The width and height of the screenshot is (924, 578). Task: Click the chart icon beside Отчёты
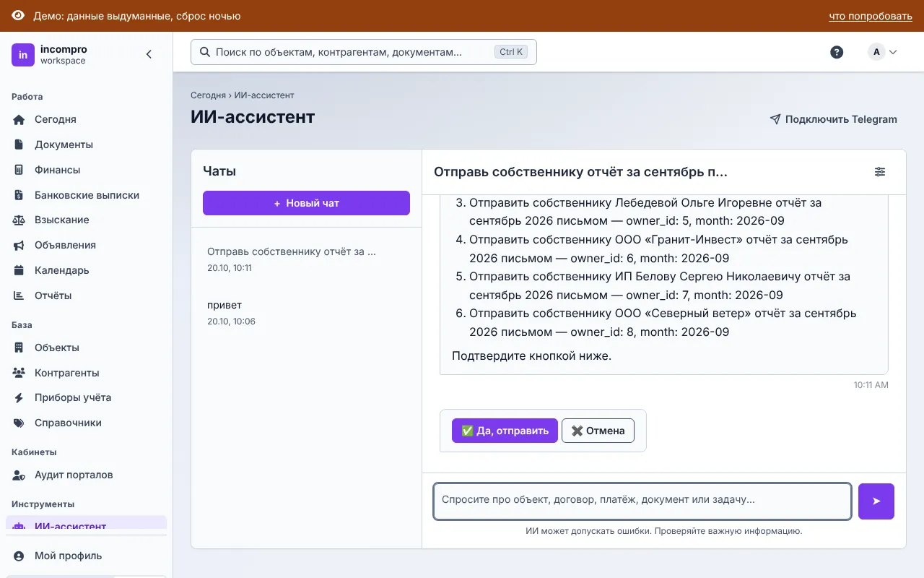tap(19, 296)
